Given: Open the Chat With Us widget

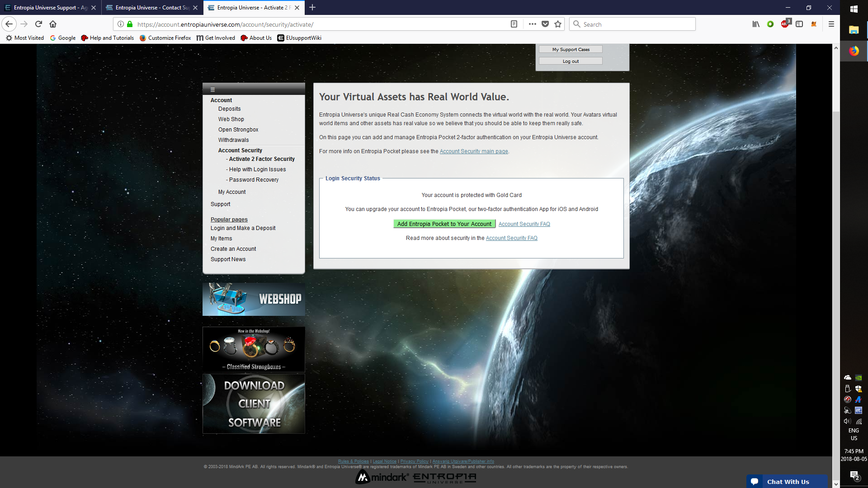Looking at the screenshot, I should coord(787,482).
